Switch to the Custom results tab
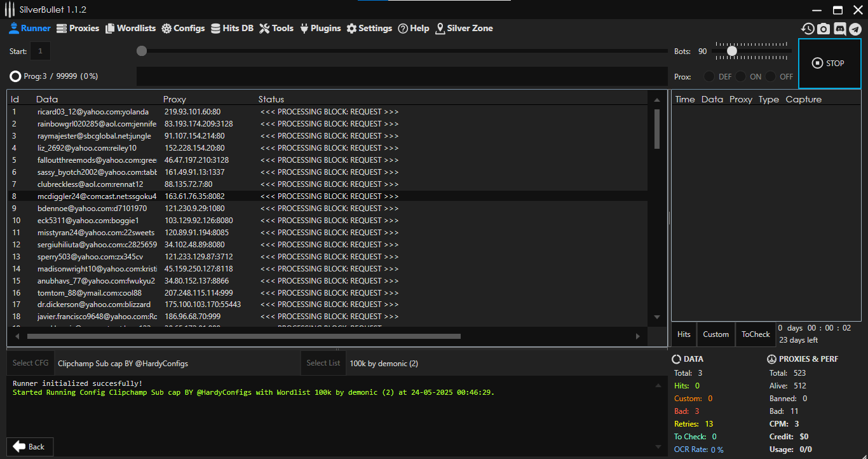 point(715,334)
